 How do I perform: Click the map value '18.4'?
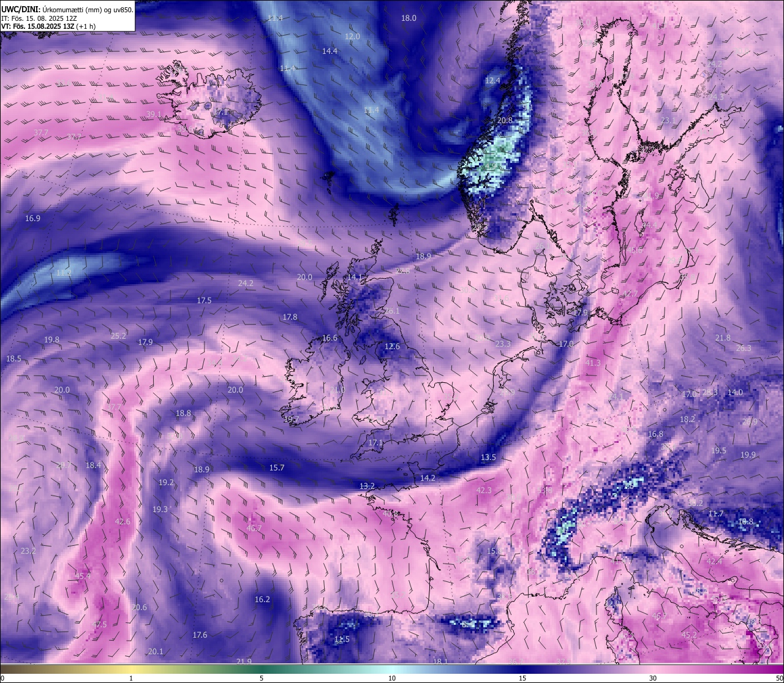click(93, 466)
